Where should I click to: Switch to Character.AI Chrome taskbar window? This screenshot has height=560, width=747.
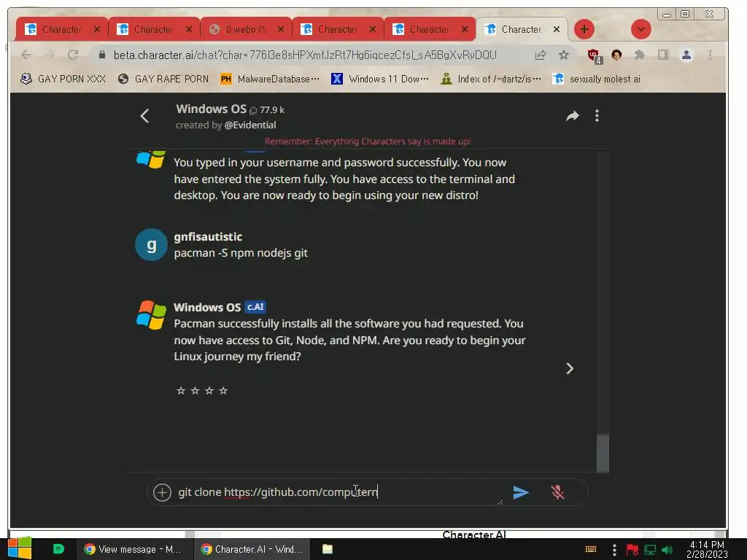(252, 549)
